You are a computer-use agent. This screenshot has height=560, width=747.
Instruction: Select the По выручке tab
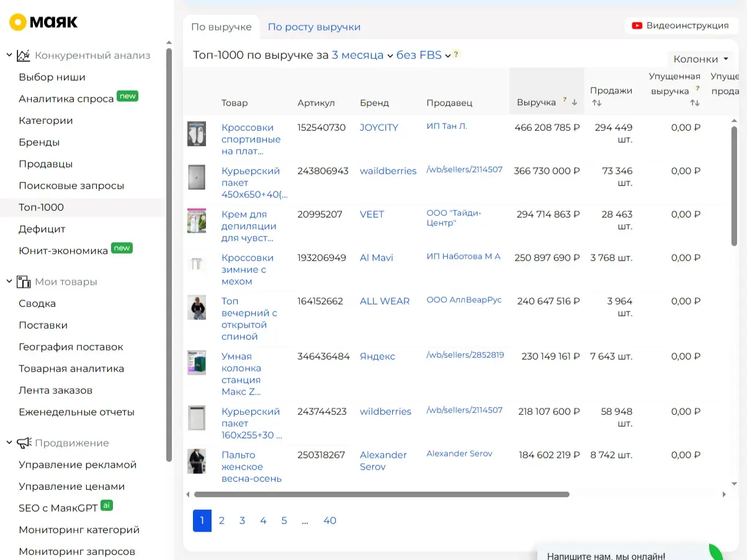click(221, 27)
